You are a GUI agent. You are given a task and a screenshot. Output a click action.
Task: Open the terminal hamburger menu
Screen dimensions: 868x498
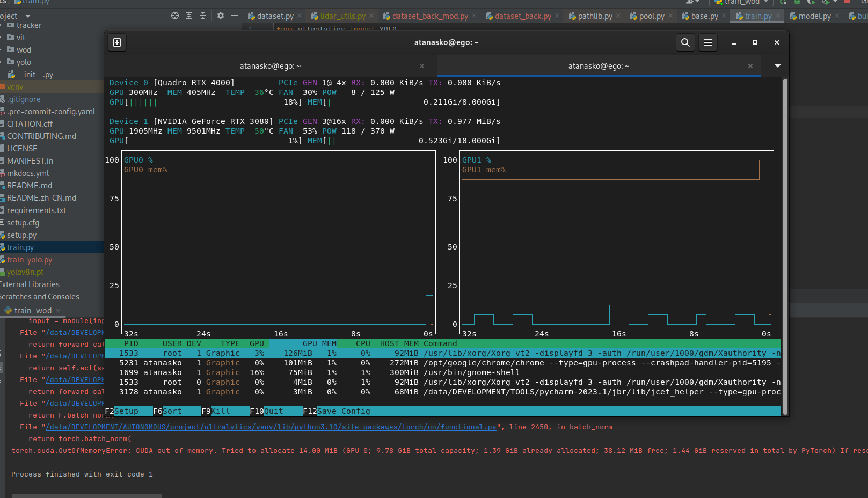pyautogui.click(x=707, y=42)
